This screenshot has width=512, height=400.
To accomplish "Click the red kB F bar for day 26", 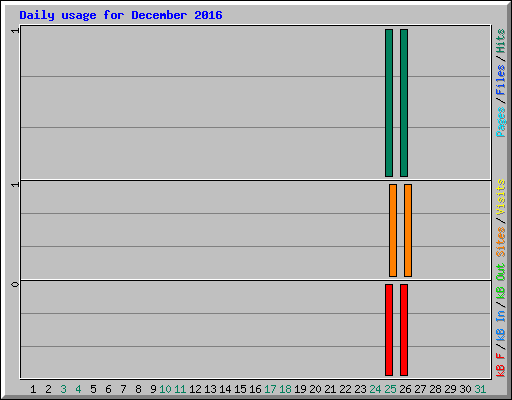I will [404, 330].
